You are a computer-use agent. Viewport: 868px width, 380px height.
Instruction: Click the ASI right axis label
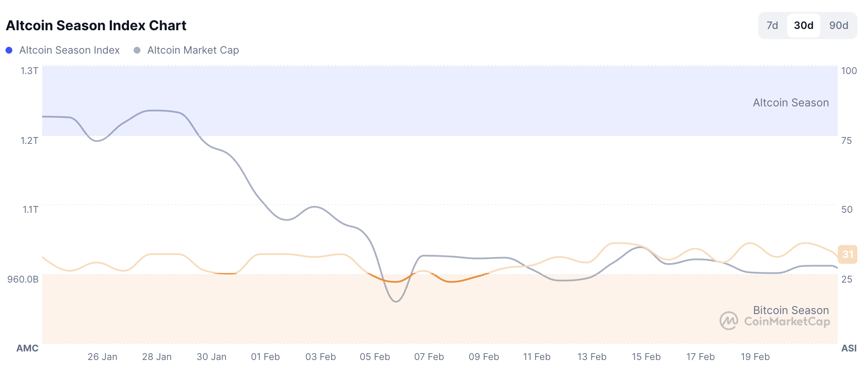[849, 348]
